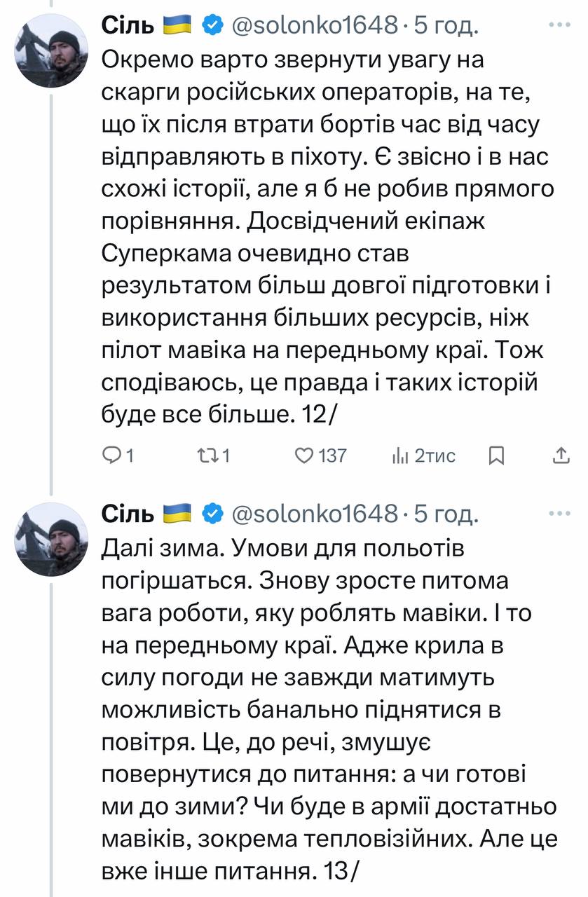588x897 pixels.
Task: Open the first tweet's '5 год.' timestamp
Action: point(445,26)
